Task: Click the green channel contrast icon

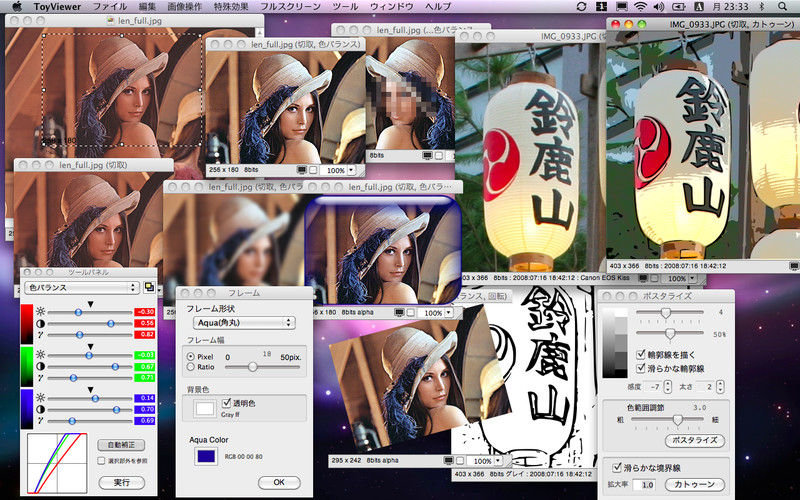Action: (40, 366)
